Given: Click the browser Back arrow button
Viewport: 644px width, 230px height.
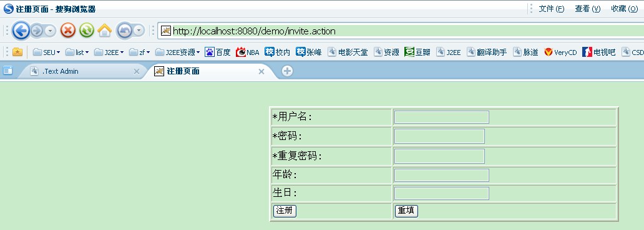Looking at the screenshot, I should coord(21,31).
